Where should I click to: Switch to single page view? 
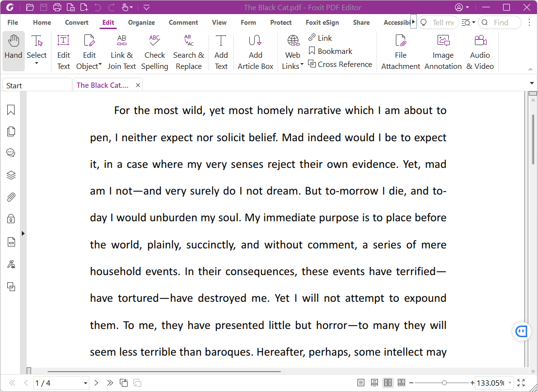pyautogui.click(x=361, y=383)
